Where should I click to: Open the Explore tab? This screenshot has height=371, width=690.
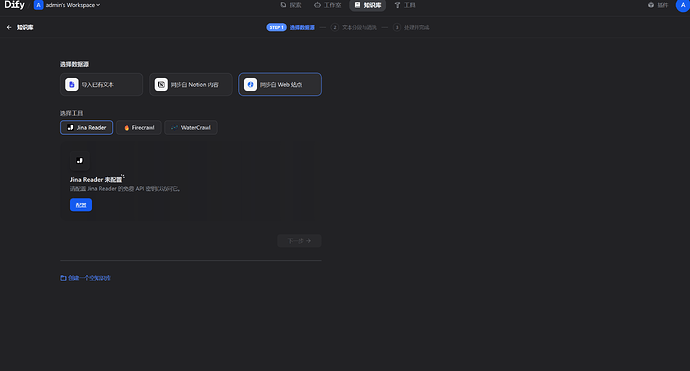tap(291, 5)
